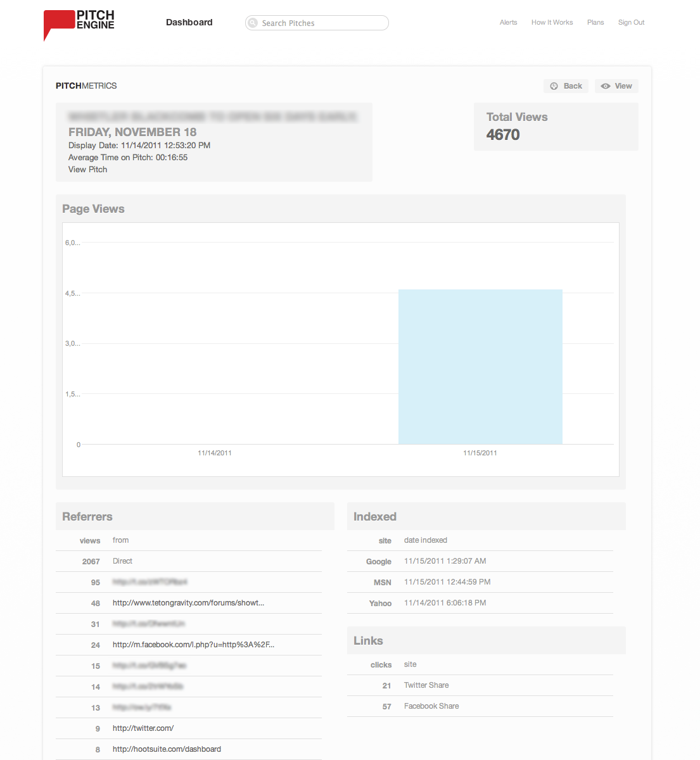
Task: Click the 4,5... y-axis label
Action: tap(72, 293)
